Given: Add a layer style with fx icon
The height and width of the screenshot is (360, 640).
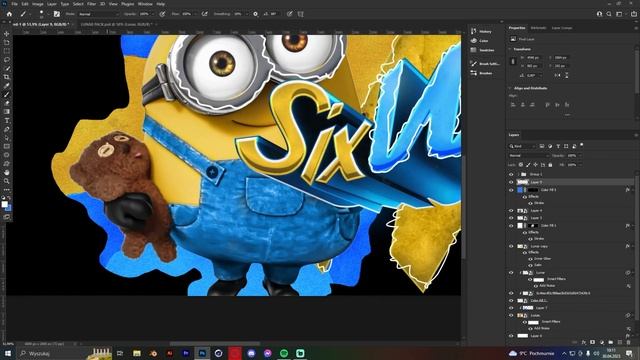Looking at the screenshot, I should click(584, 342).
